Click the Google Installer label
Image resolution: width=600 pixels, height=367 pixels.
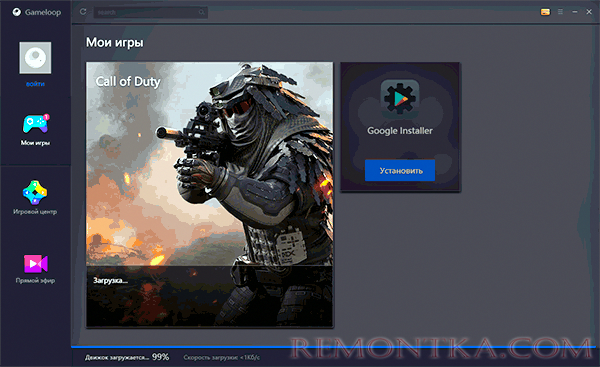[400, 131]
